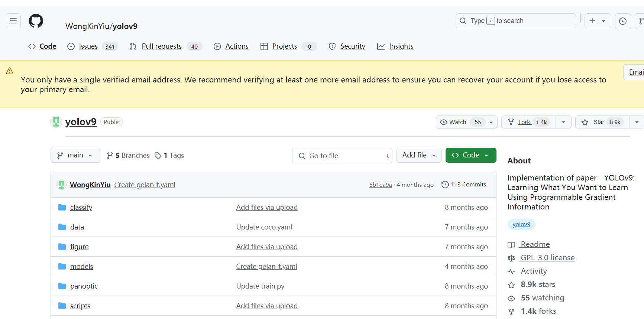Click folder icon next to models
Viewport: 644px width, 319px height.
point(62,266)
